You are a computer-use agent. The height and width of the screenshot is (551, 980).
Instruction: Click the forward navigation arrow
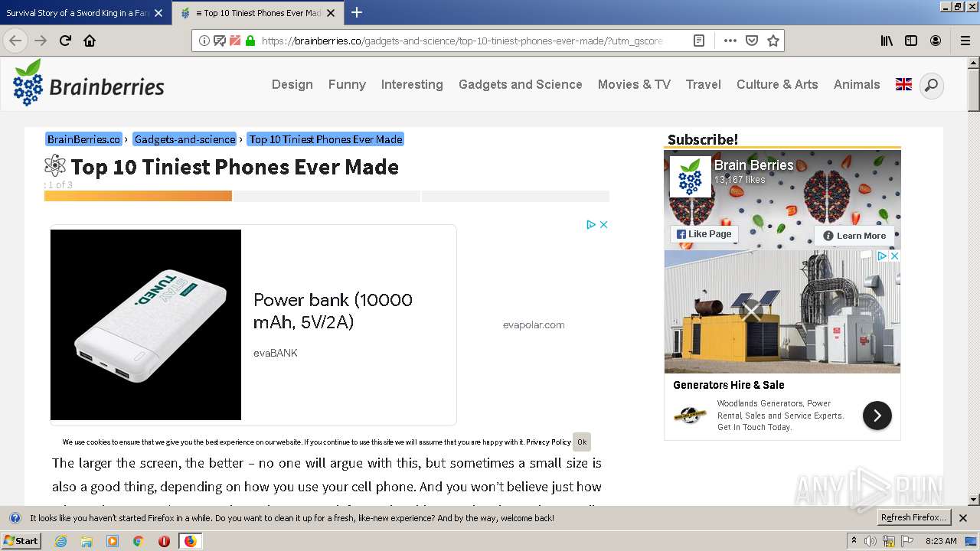pyautogui.click(x=41, y=41)
